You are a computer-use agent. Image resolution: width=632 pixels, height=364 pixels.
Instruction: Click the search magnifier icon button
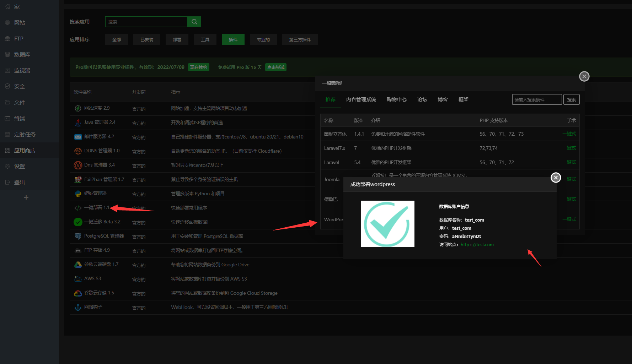(194, 22)
